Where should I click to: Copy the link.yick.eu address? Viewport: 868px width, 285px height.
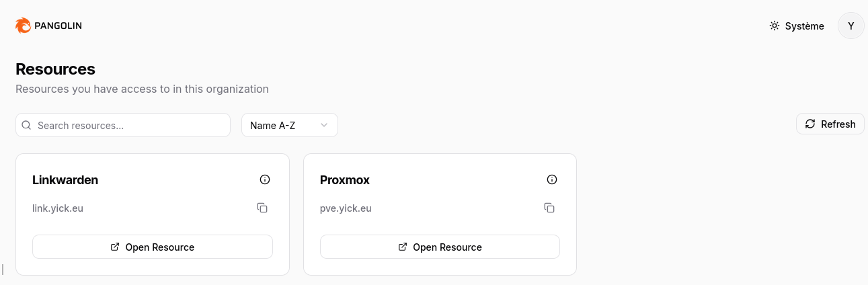coord(262,208)
